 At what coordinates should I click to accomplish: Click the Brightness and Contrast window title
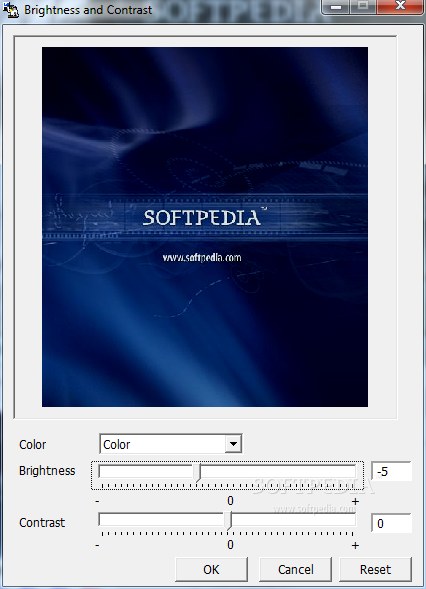pyautogui.click(x=88, y=9)
